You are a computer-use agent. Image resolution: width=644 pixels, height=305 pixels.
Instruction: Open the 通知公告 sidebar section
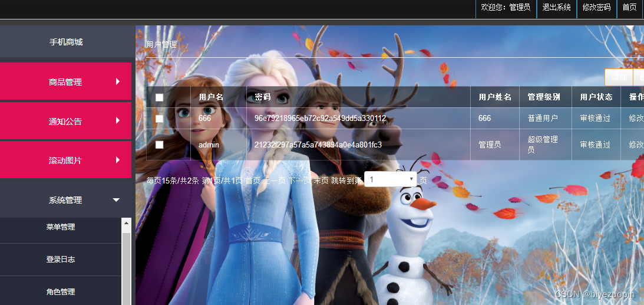(x=66, y=121)
